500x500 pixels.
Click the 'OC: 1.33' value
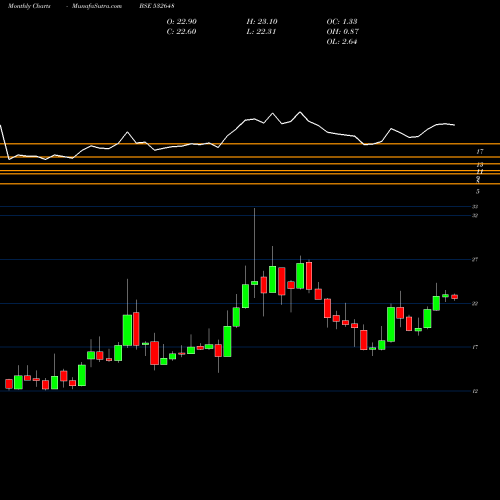point(342,22)
